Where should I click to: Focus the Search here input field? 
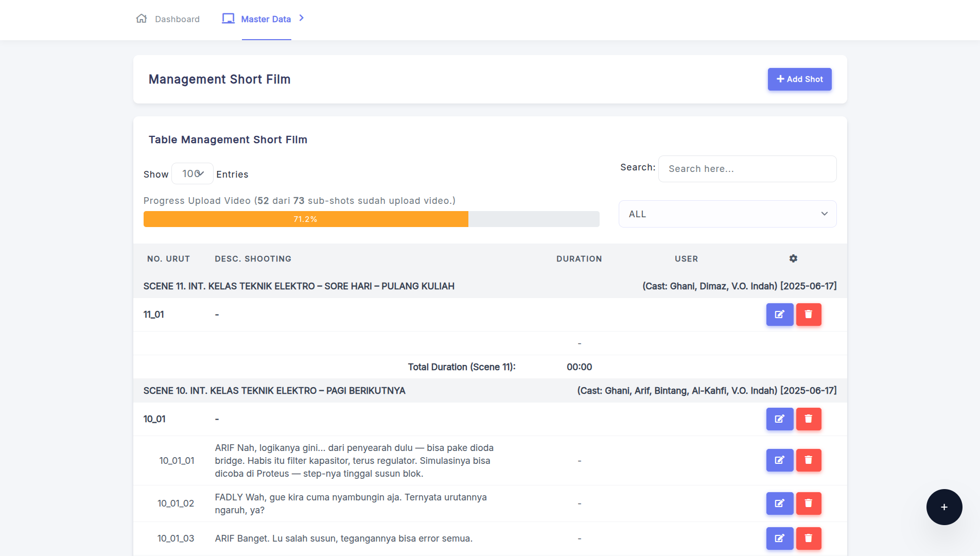point(747,169)
